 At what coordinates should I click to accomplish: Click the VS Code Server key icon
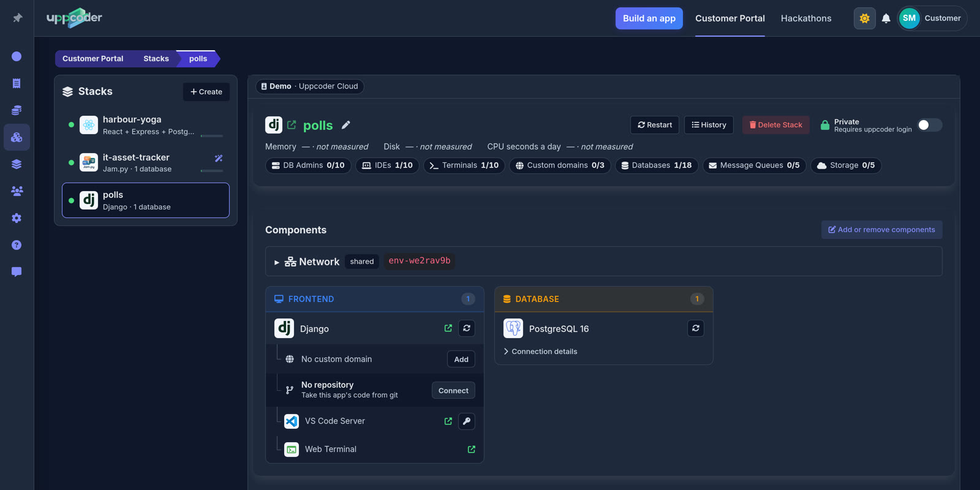coord(467,421)
